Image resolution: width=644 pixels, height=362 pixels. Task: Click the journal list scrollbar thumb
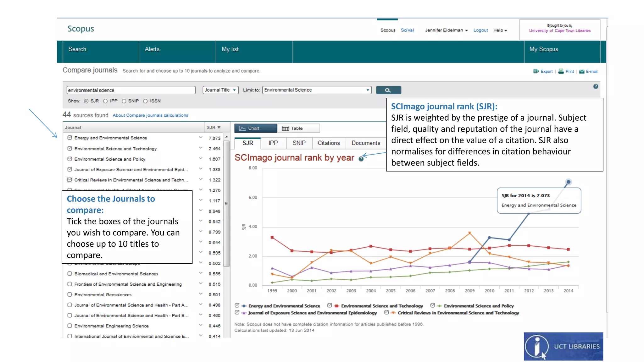click(226, 204)
